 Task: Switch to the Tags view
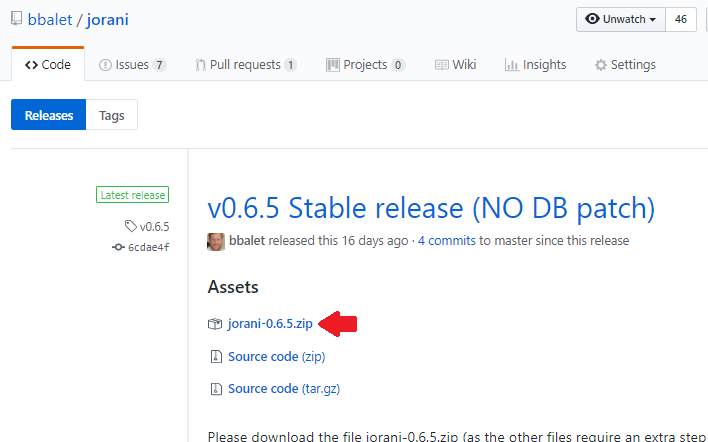[112, 115]
